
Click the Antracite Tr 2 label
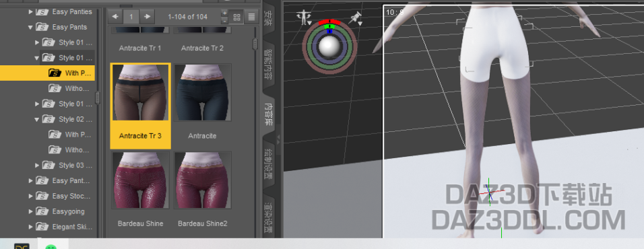[203, 48]
